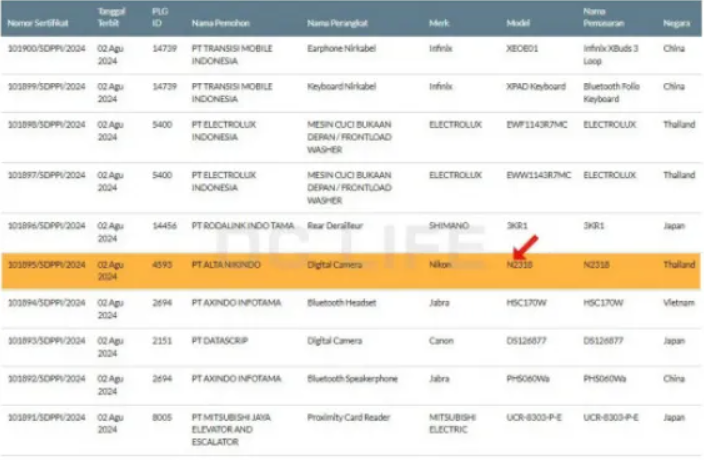Click Infinix XBuds 3 Loop marketing name
This screenshot has height=460, width=704.
(x=611, y=54)
